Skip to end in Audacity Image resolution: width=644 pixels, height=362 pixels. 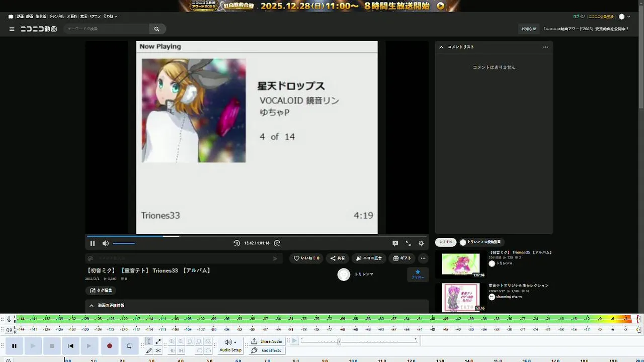90,346
